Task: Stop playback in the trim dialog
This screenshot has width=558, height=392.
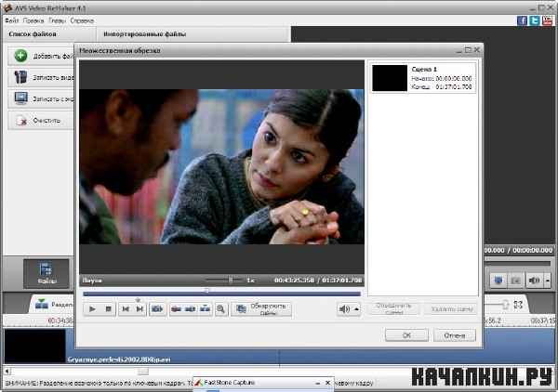Action: [x=109, y=308]
